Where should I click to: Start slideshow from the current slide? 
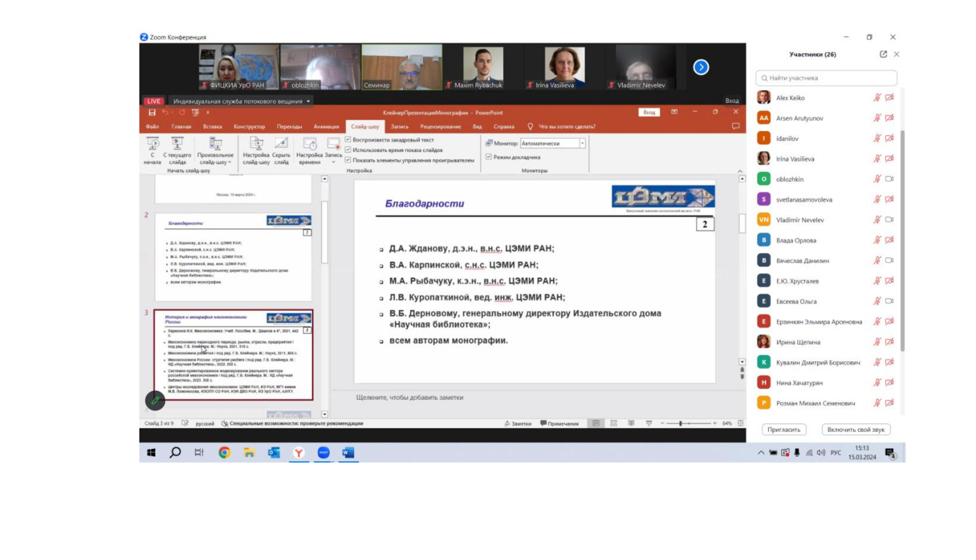(x=177, y=150)
